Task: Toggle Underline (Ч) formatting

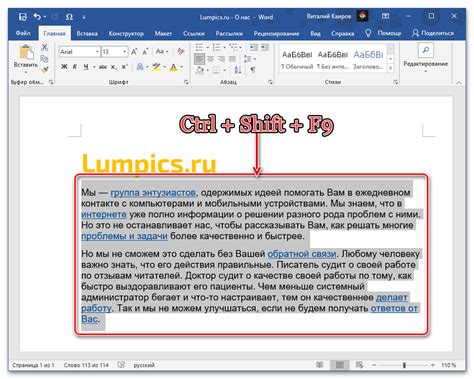Action: [x=86, y=67]
